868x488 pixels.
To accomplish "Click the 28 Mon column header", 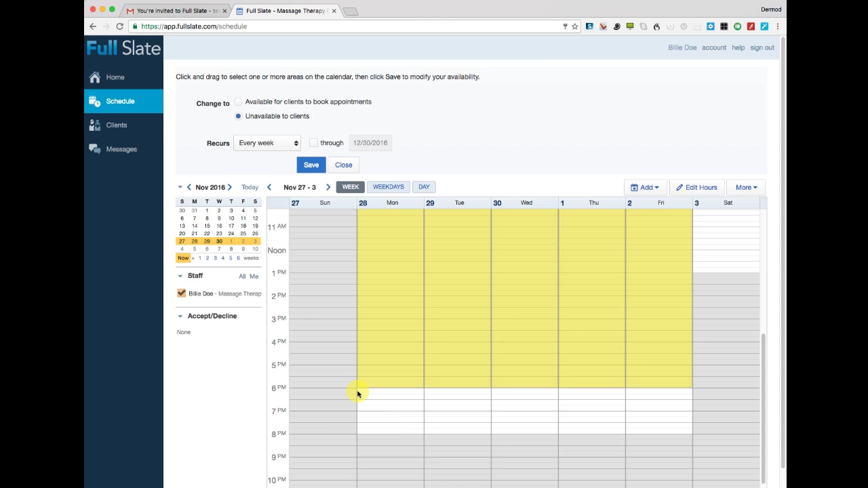I will (x=390, y=203).
